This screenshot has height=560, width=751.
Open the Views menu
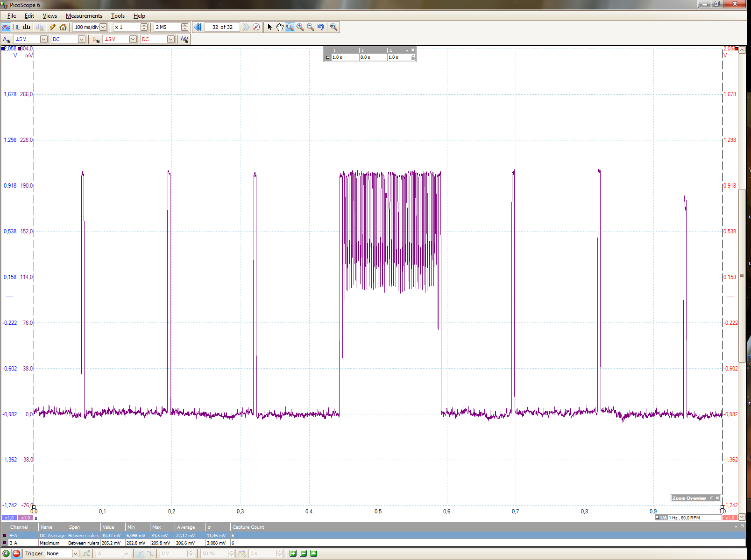point(50,16)
